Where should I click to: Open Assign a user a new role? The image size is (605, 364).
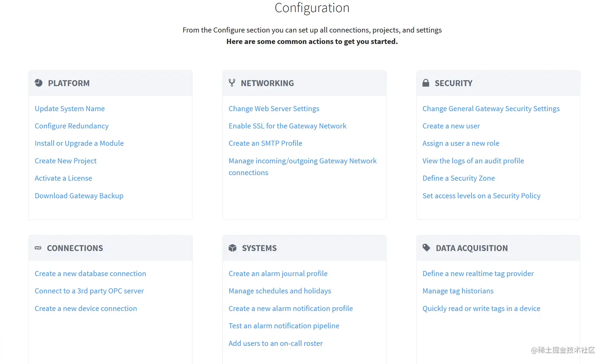(x=461, y=143)
